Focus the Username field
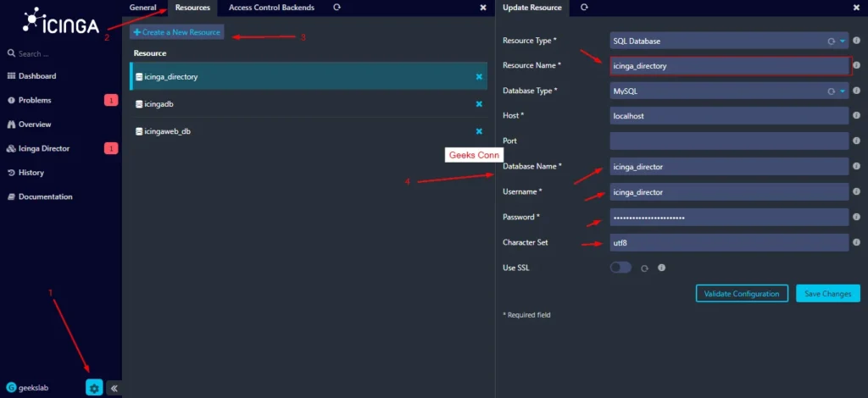Screen dimensions: 868x398 point(730,192)
